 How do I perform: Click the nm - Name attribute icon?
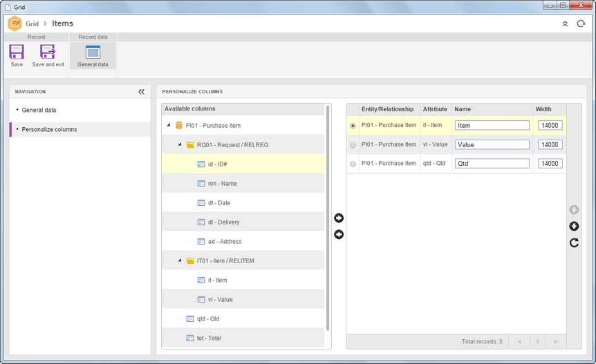tap(201, 183)
